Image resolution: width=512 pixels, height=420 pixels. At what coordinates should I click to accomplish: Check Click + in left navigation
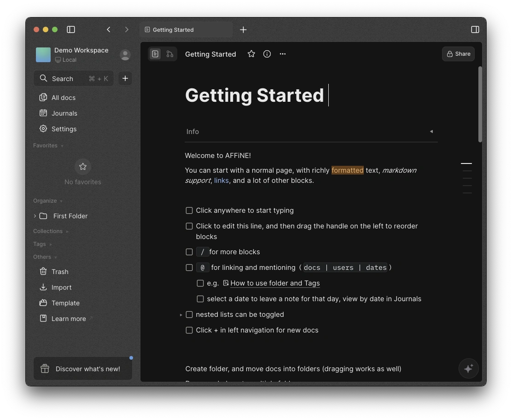[189, 330]
